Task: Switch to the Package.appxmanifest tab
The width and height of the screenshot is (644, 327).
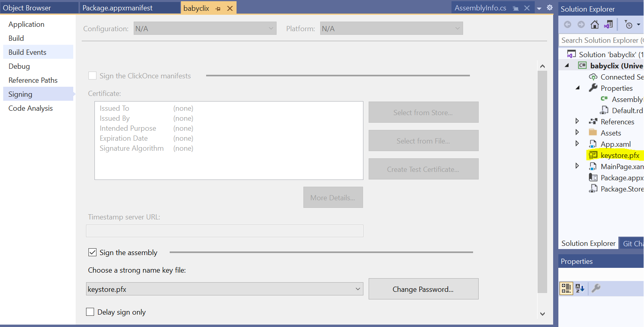Action: coord(130,8)
